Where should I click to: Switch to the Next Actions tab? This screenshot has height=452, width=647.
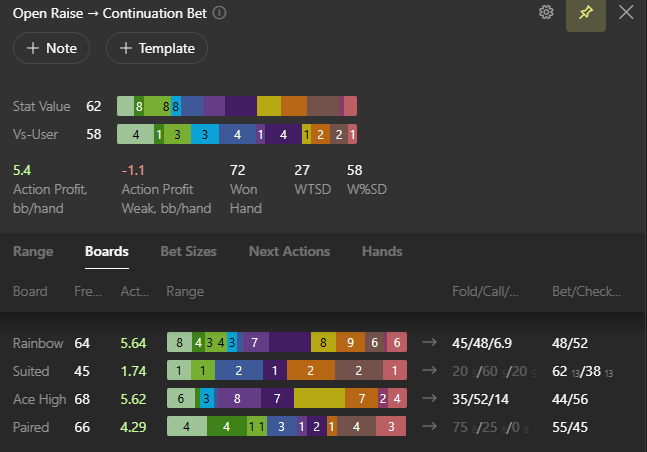click(x=289, y=251)
